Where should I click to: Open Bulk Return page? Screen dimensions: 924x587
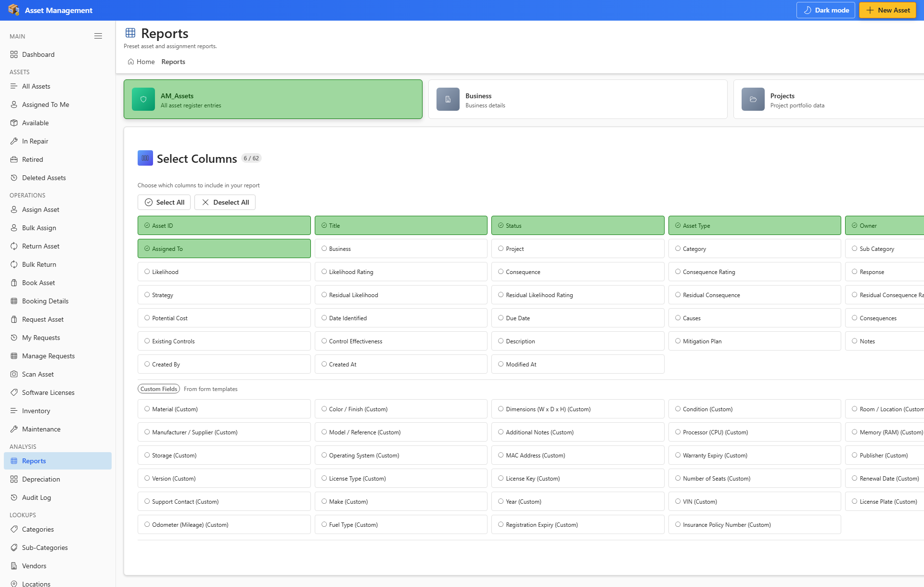[x=58, y=264]
